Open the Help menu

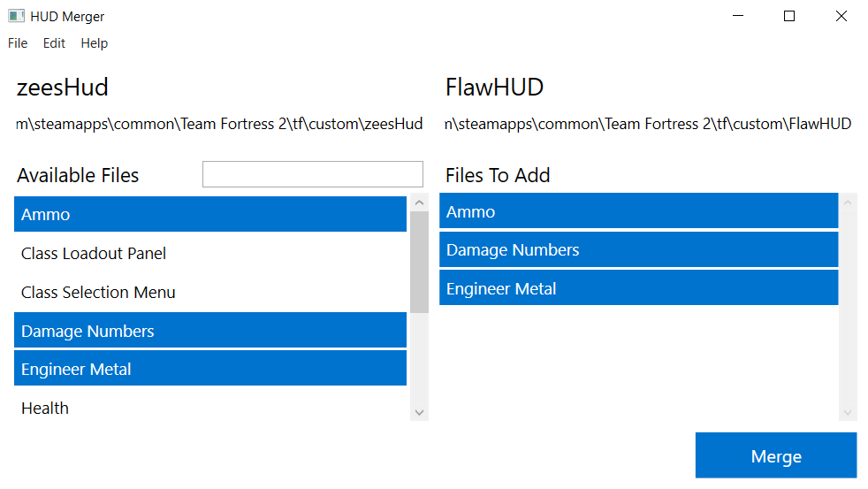click(x=94, y=43)
